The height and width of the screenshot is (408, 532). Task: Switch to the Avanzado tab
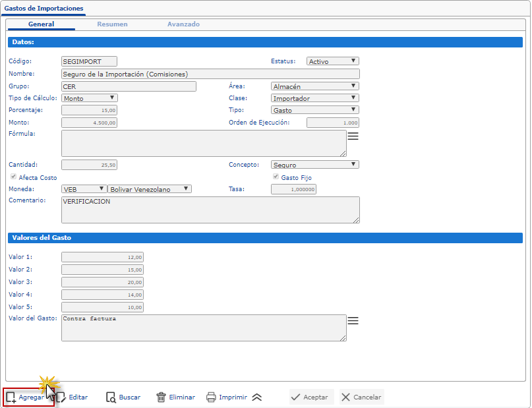[x=183, y=24]
